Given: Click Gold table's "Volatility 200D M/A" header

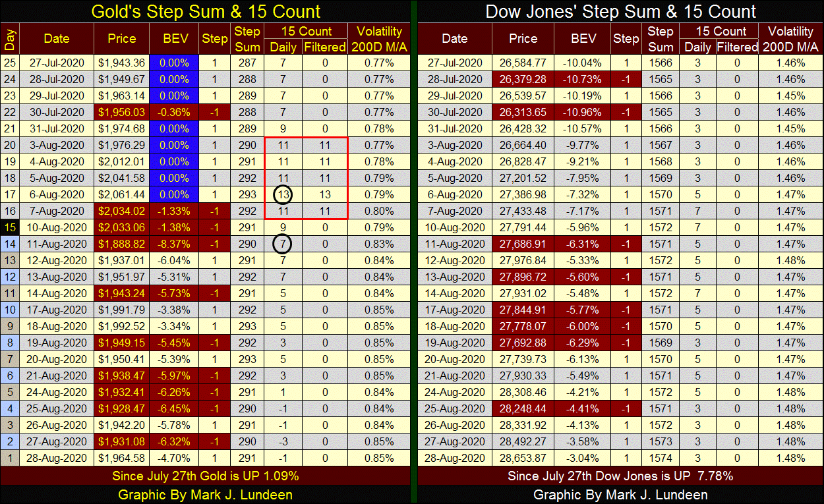Looking at the screenshot, I should 379,39.
